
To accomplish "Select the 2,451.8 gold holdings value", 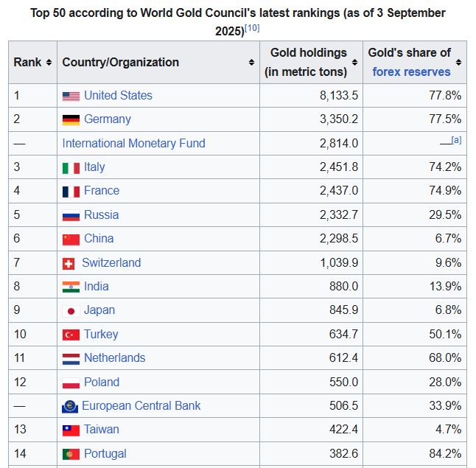I will point(339,167).
